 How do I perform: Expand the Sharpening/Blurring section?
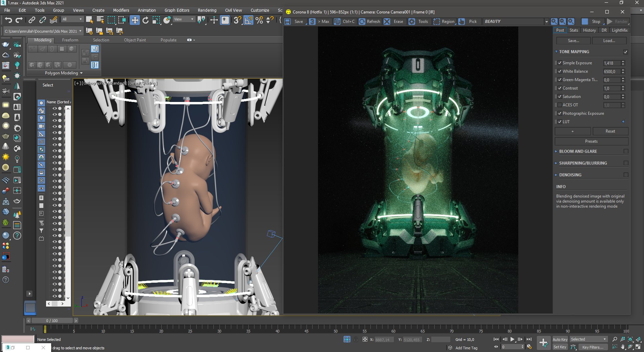(x=556, y=163)
